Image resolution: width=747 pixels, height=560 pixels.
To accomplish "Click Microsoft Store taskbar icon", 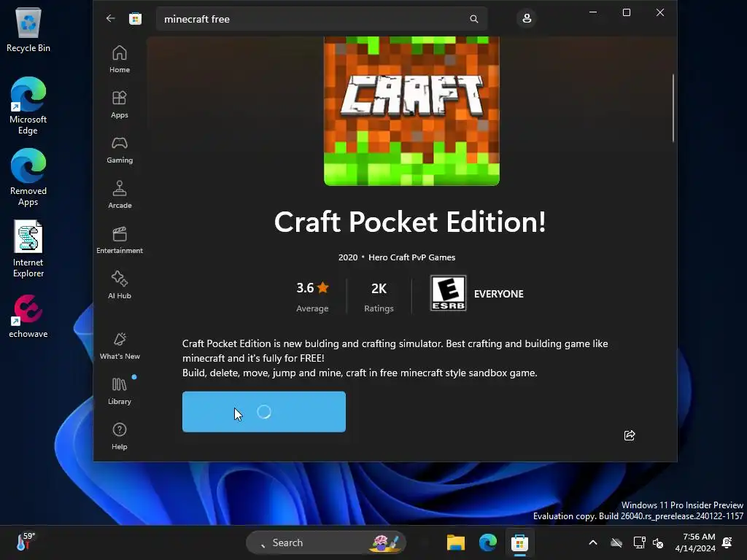I will 519,542.
